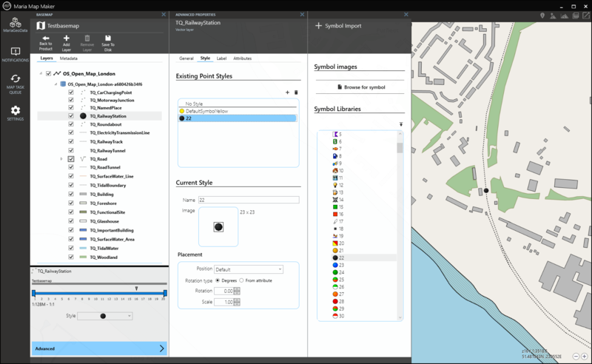Delete the selected point style with the trash icon
This screenshot has height=364, width=592.
296,92
